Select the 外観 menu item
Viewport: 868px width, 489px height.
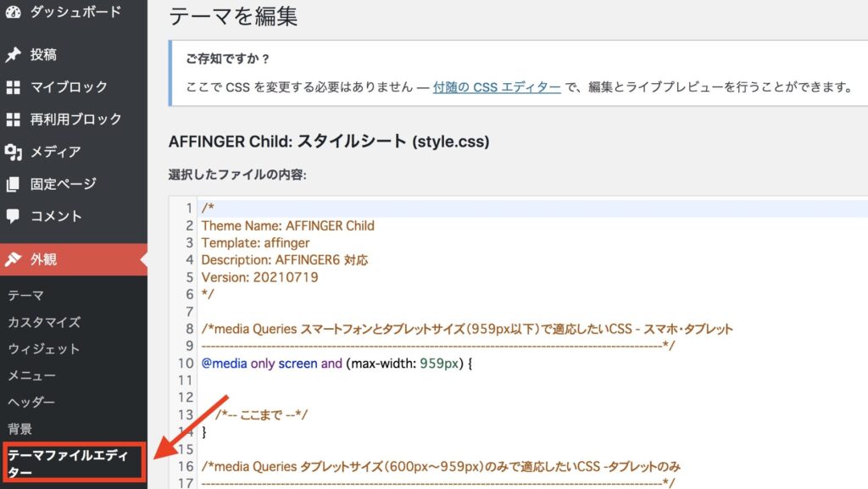click(74, 258)
